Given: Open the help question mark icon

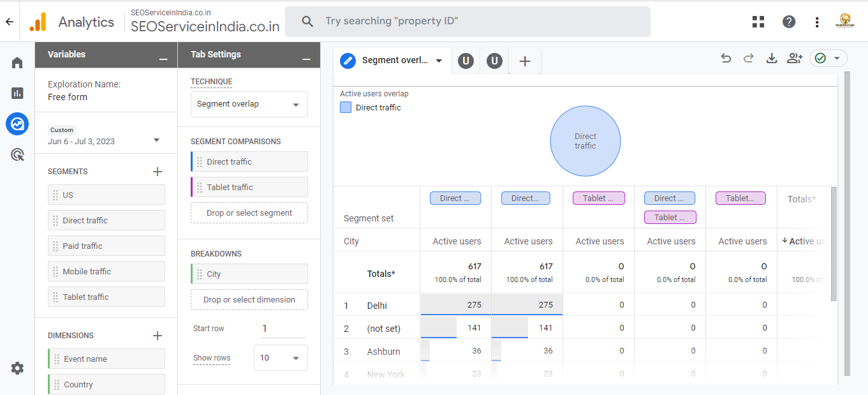Looking at the screenshot, I should click(789, 22).
